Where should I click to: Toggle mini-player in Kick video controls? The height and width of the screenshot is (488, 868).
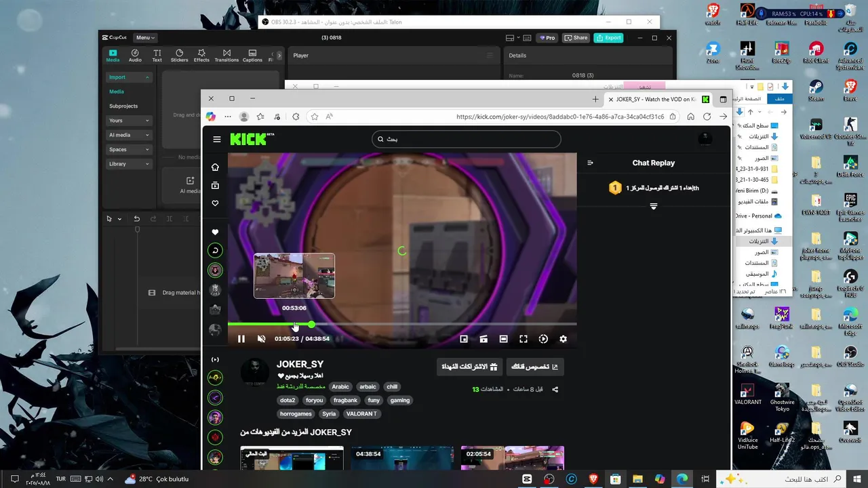tap(464, 339)
